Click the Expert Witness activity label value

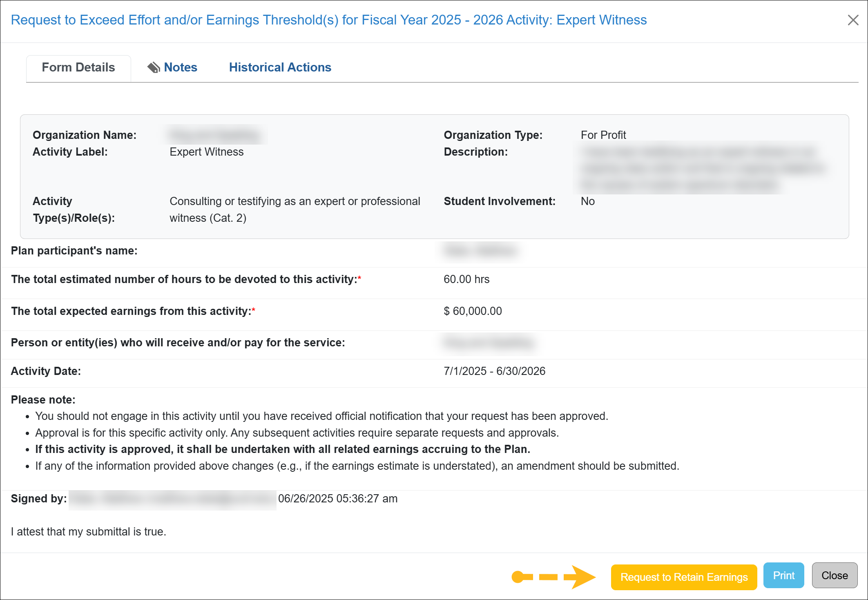tap(206, 152)
